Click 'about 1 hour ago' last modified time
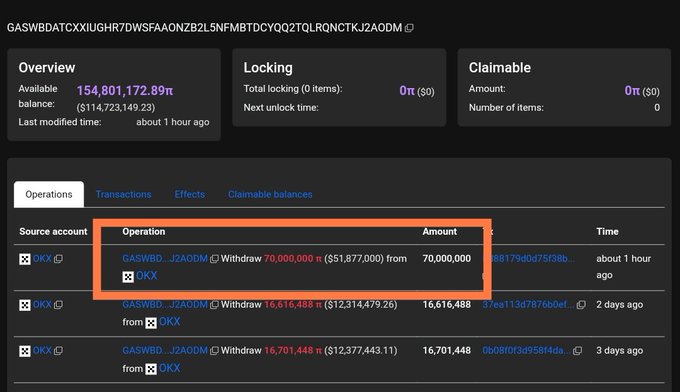This screenshot has height=392, width=680. (173, 122)
